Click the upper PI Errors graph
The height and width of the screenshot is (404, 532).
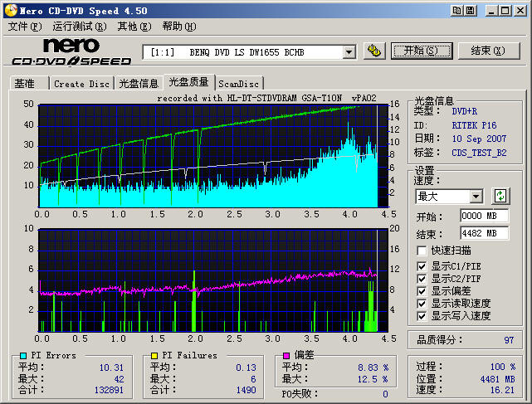(213, 156)
